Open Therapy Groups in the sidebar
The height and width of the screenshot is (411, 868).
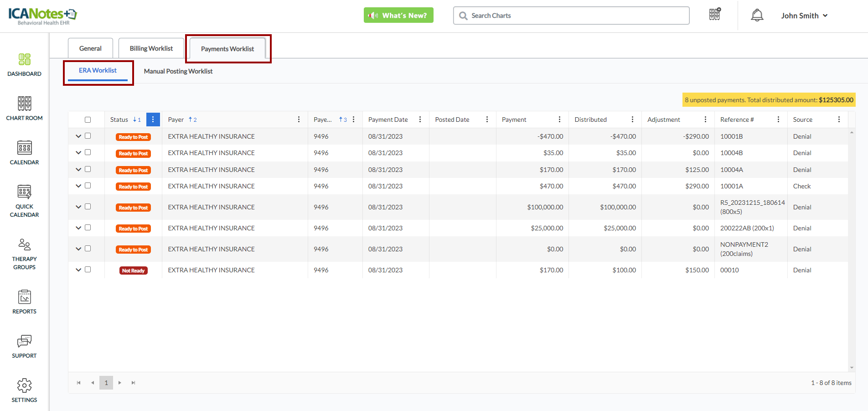pyautogui.click(x=24, y=254)
